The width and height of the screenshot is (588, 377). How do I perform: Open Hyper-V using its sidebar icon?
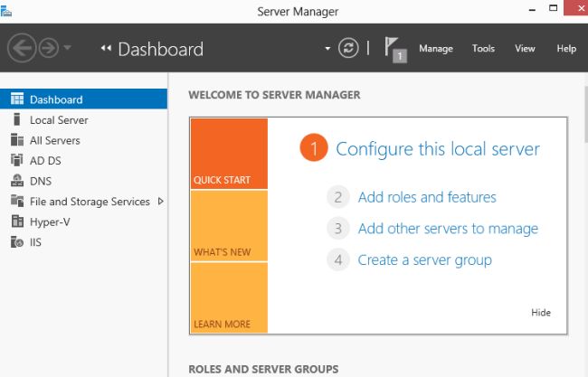pos(16,221)
